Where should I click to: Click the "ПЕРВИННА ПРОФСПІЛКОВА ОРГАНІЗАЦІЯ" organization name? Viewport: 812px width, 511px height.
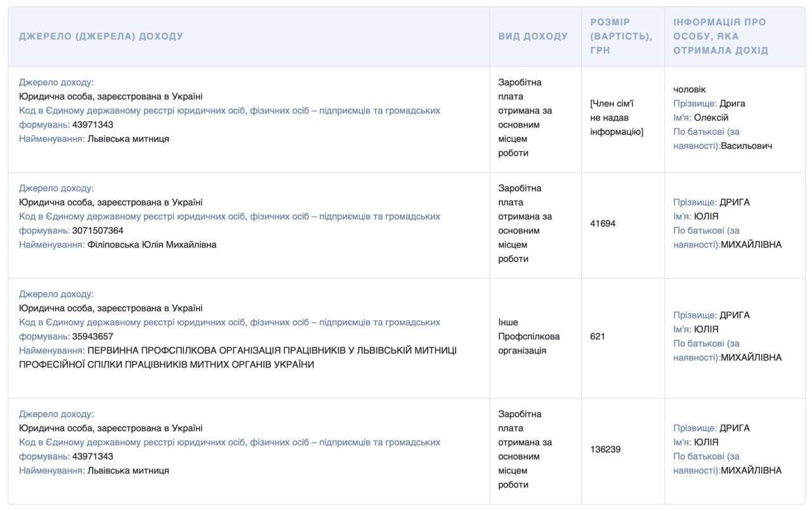[x=272, y=350]
